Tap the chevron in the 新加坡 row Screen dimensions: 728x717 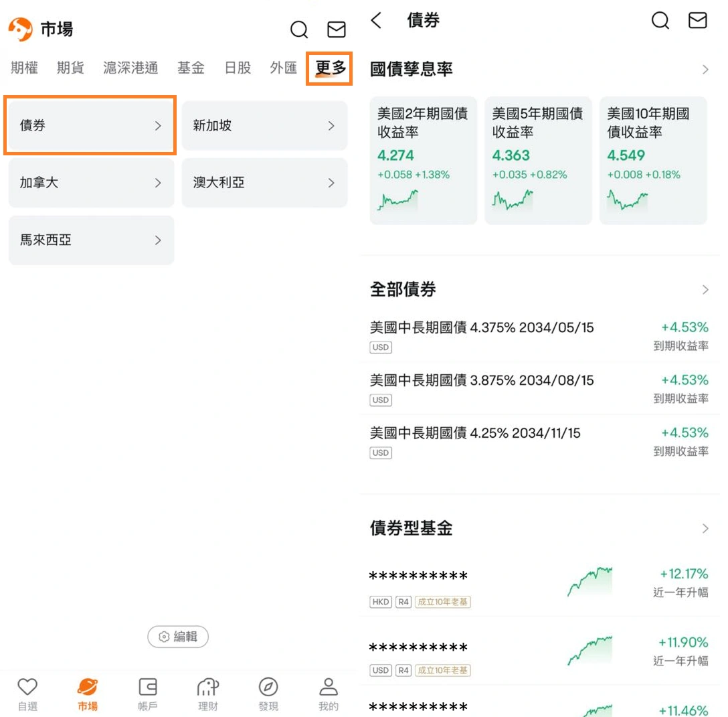(x=331, y=126)
